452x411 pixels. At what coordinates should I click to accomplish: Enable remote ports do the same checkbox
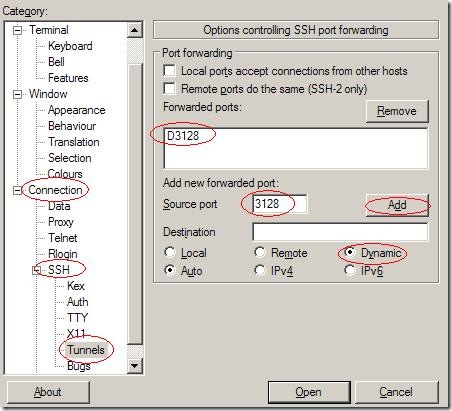(169, 88)
